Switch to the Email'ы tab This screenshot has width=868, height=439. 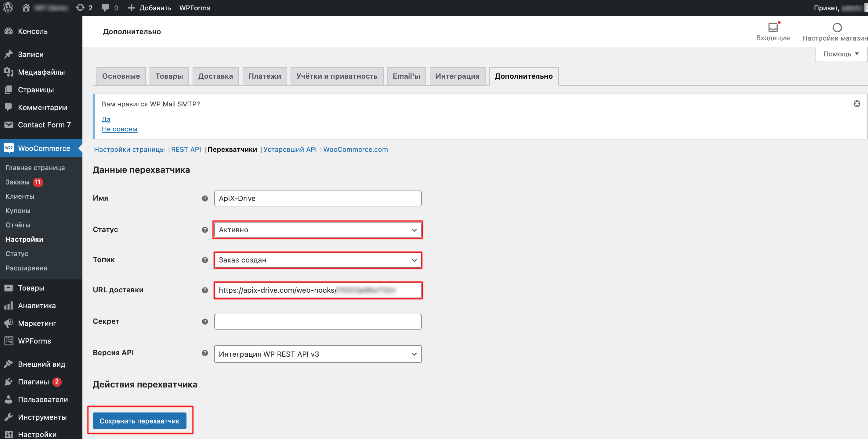pos(406,76)
